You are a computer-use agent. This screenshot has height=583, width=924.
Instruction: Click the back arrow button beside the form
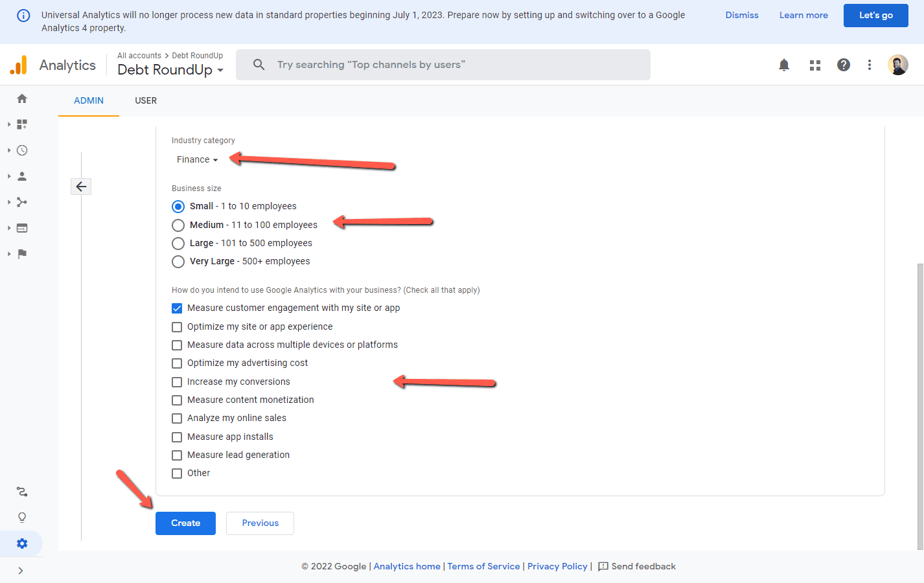pyautogui.click(x=81, y=187)
